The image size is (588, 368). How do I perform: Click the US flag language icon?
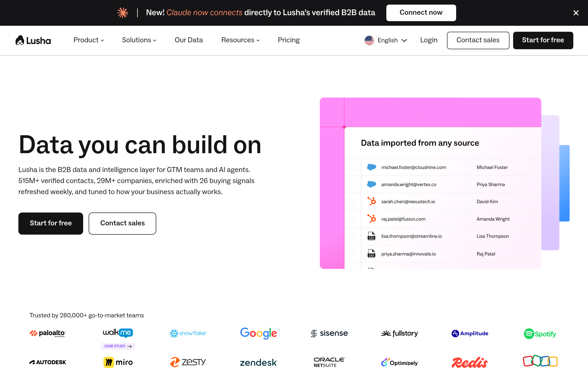369,40
